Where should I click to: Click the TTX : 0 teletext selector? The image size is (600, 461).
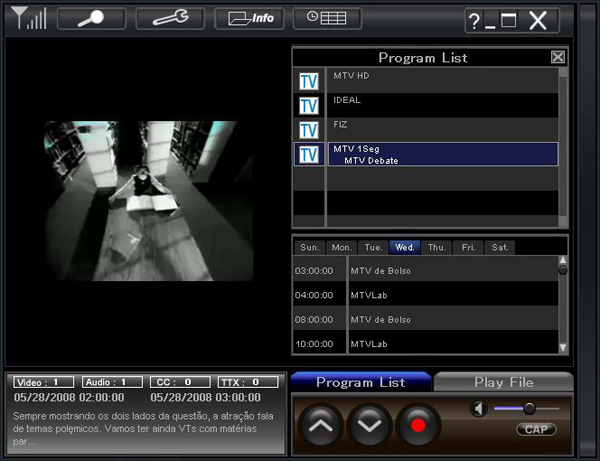point(248,382)
